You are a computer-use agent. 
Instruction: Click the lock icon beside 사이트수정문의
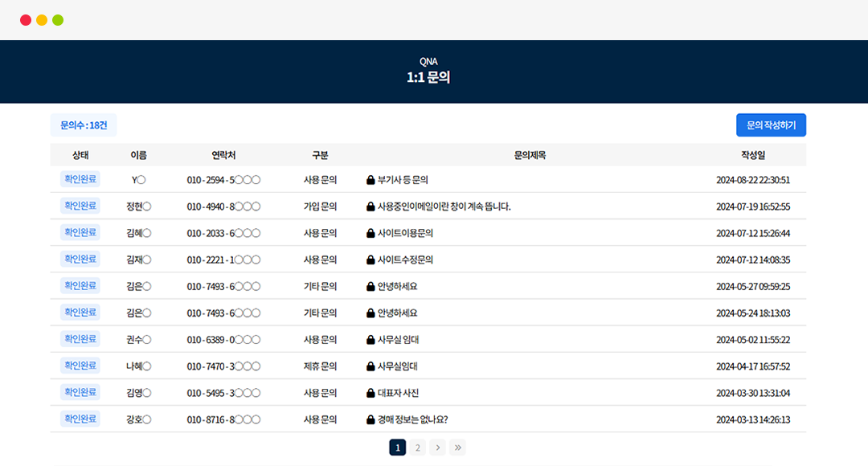[x=371, y=260]
